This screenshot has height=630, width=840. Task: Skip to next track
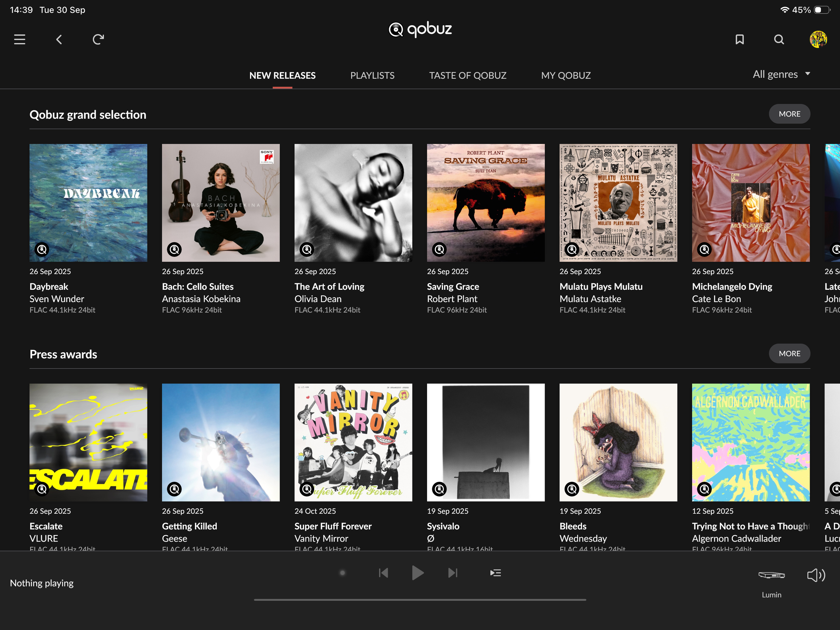[453, 573]
